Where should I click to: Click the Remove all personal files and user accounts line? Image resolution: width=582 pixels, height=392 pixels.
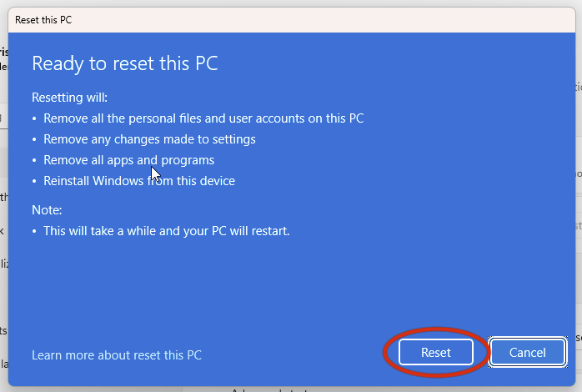click(203, 118)
